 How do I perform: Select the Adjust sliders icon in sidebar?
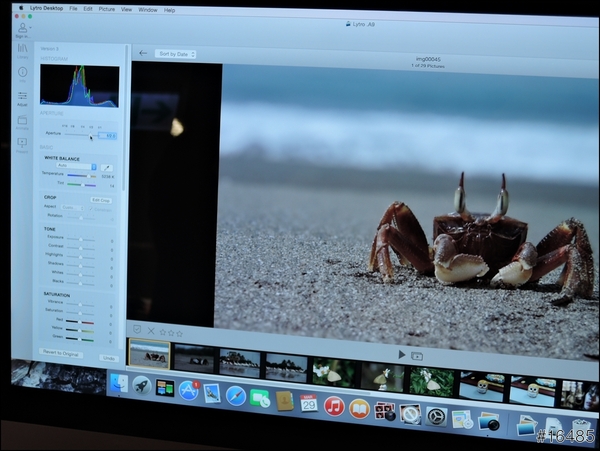click(x=22, y=98)
